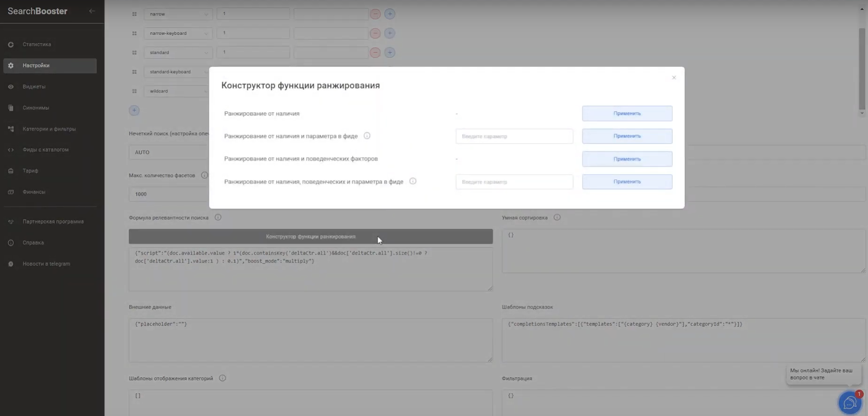The image size is (868, 416).
Task: Click info icon by Шаблоны отображения категорий
Action: click(x=223, y=378)
